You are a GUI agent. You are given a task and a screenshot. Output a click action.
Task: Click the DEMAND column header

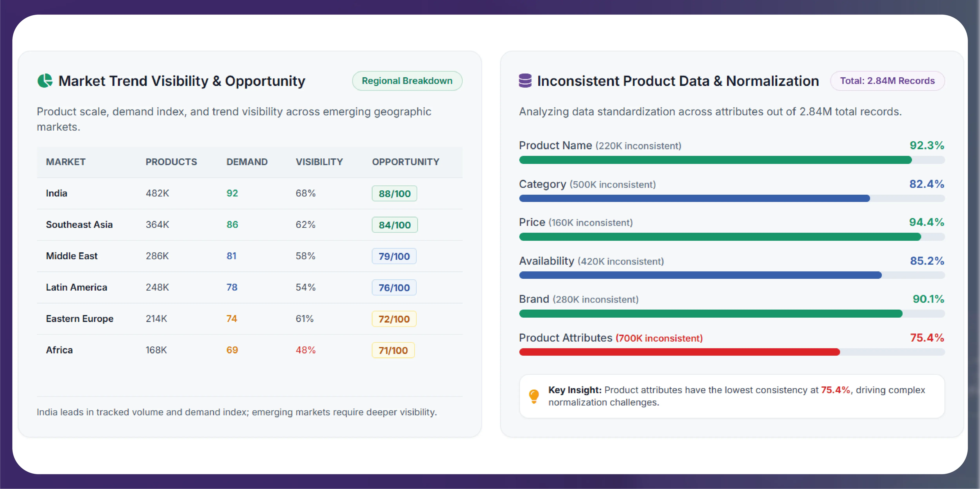tap(247, 162)
